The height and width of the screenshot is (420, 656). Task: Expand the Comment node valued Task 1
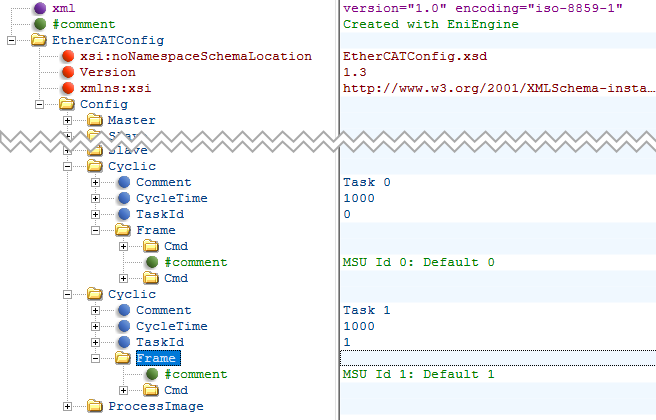point(95,310)
